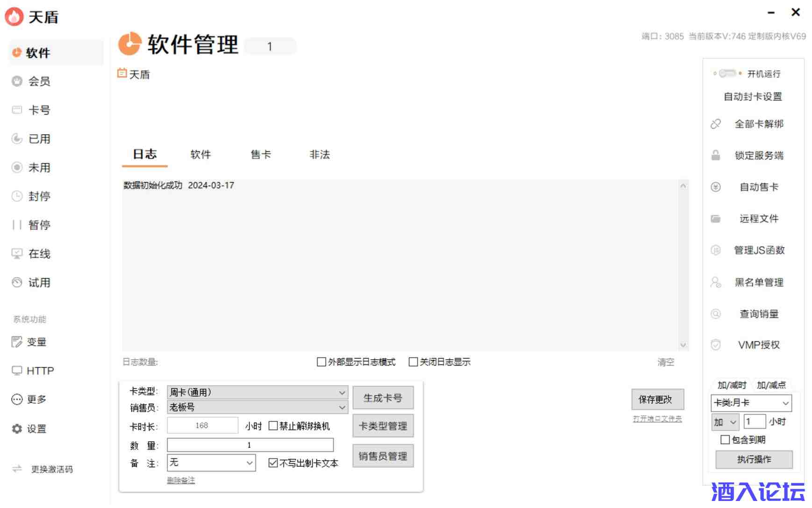Open the online users monitor icon
The image size is (812, 508).
click(x=17, y=254)
